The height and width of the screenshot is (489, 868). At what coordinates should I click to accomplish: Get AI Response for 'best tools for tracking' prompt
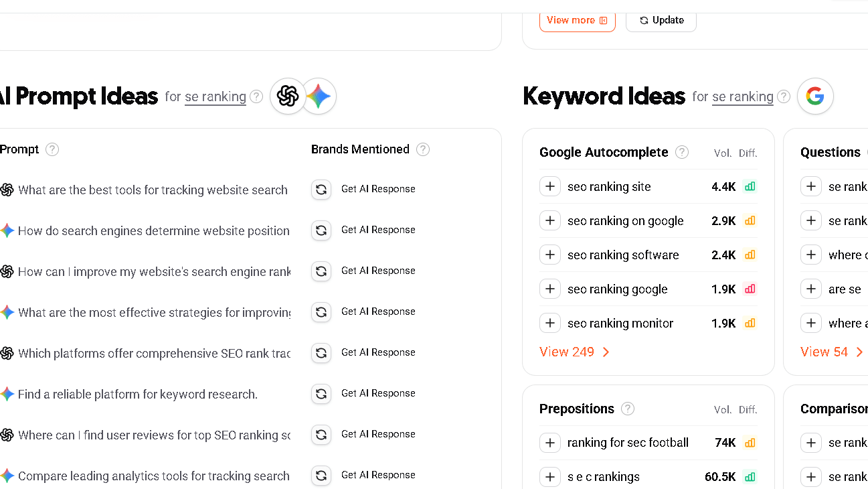[x=378, y=189]
